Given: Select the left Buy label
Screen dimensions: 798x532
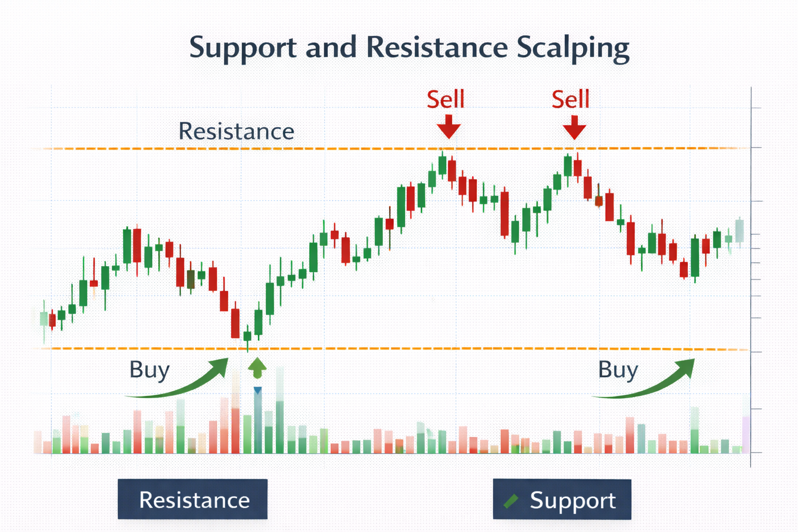Looking at the screenshot, I should (150, 370).
